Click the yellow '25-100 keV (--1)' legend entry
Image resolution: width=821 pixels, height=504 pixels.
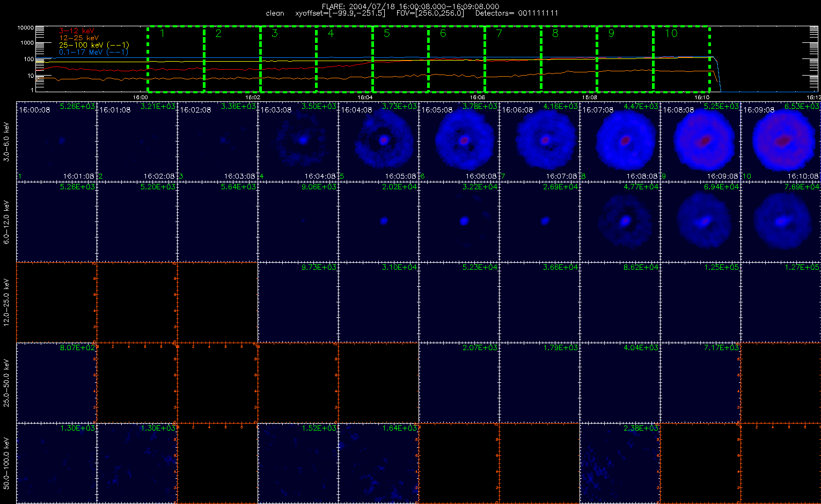point(94,45)
